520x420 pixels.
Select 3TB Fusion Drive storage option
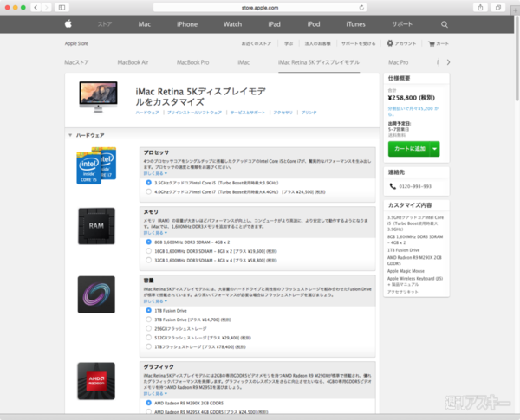148,320
